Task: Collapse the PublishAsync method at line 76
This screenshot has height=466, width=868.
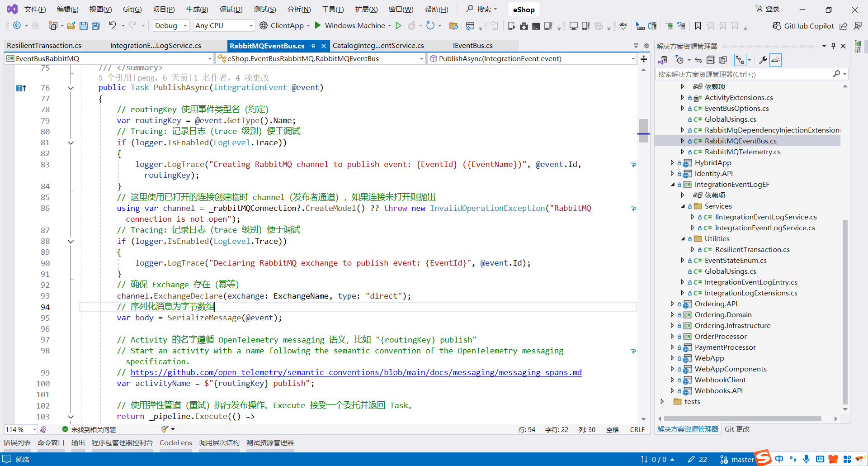Action: (71, 88)
